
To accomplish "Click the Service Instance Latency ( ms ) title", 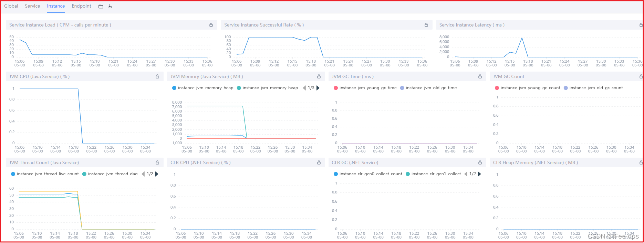I will click(x=472, y=25).
